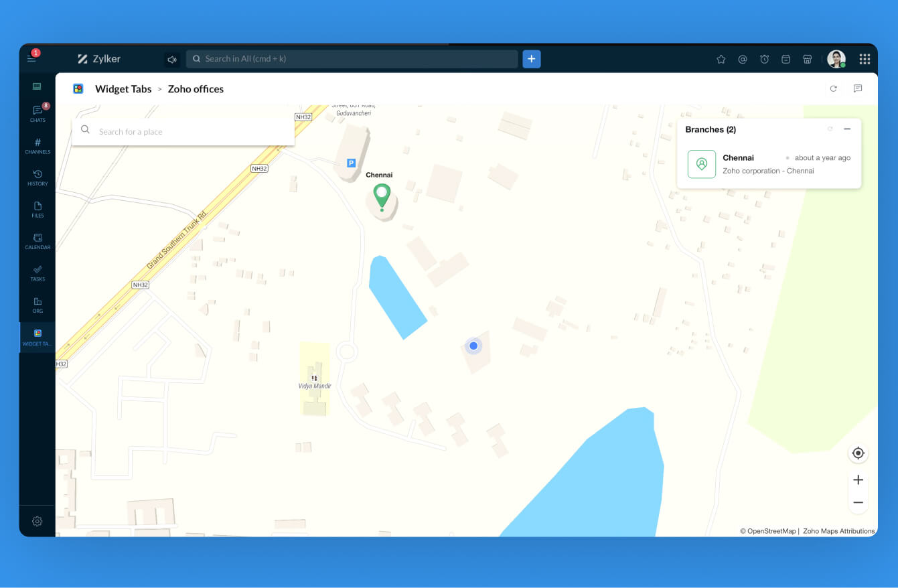The width and height of the screenshot is (898, 588).
Task: Go to History in sidebar
Action: (38, 177)
